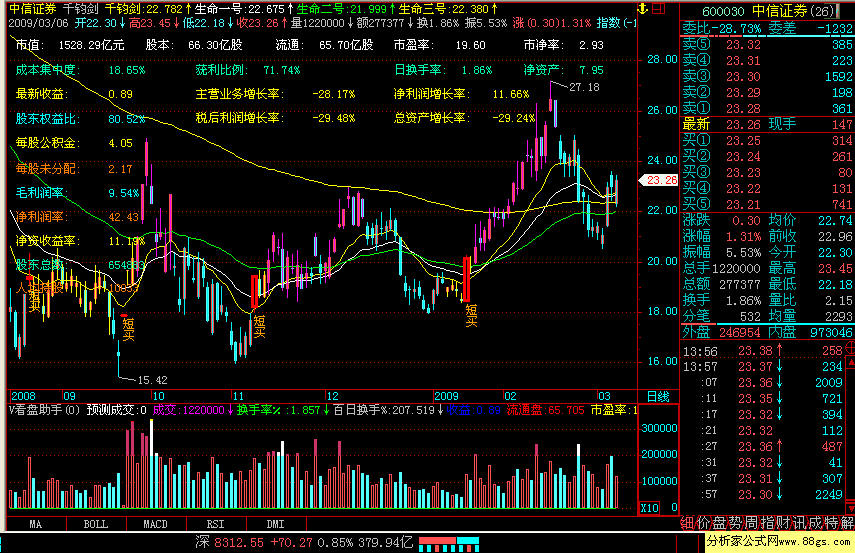Click the 卖⑤ 23.32 ask row
The image size is (855, 553).
tap(768, 45)
